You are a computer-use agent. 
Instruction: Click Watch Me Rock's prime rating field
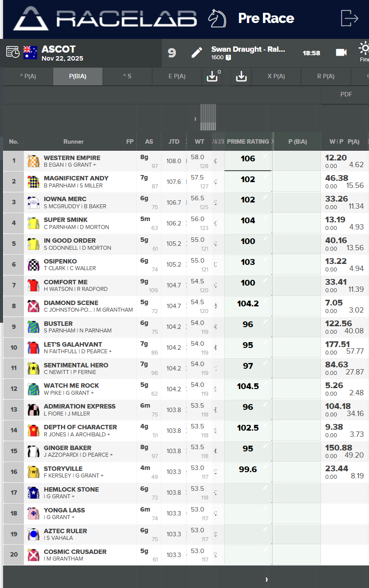point(248,386)
